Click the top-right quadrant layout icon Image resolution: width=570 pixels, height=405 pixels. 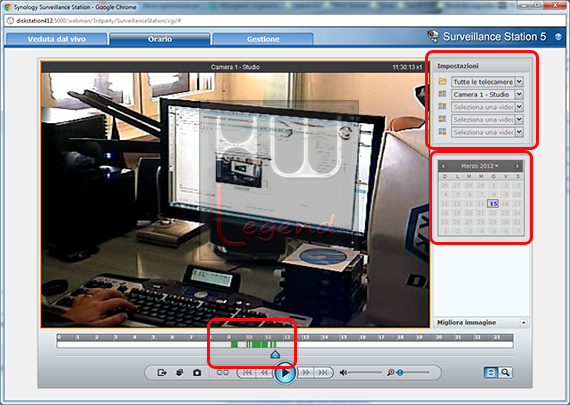click(442, 106)
